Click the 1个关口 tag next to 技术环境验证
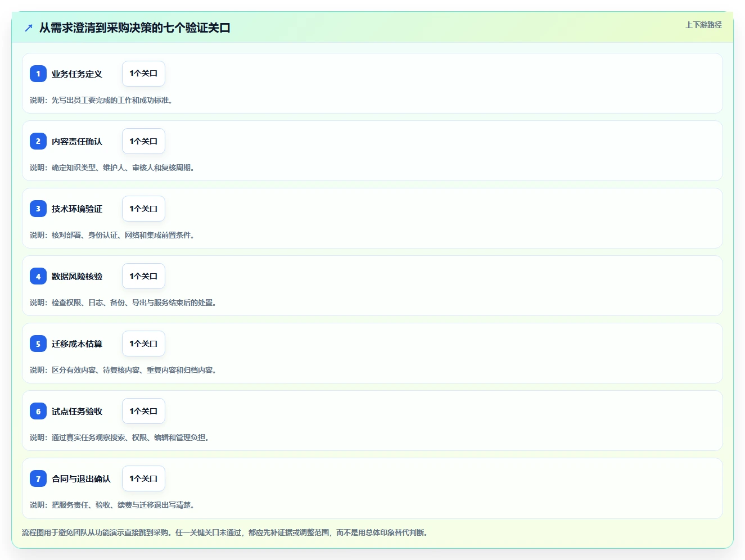Screen dimensions: 745x560 tap(143, 209)
